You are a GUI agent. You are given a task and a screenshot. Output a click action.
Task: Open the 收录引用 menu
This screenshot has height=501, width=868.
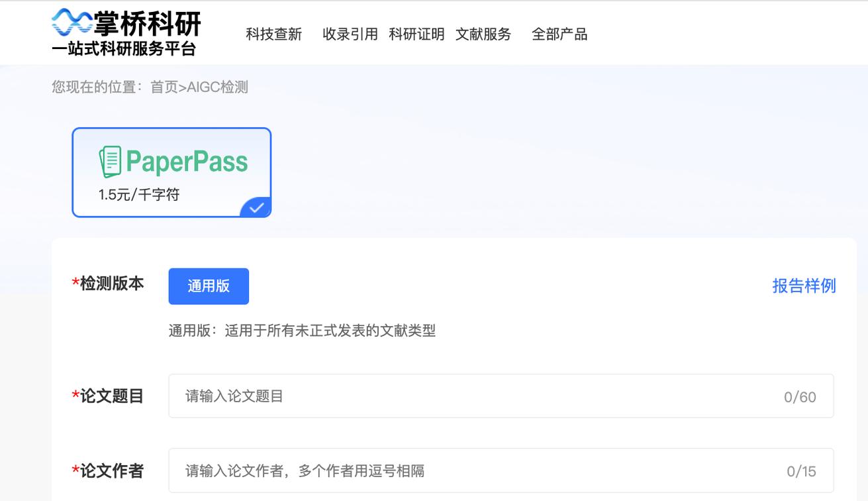pyautogui.click(x=350, y=34)
